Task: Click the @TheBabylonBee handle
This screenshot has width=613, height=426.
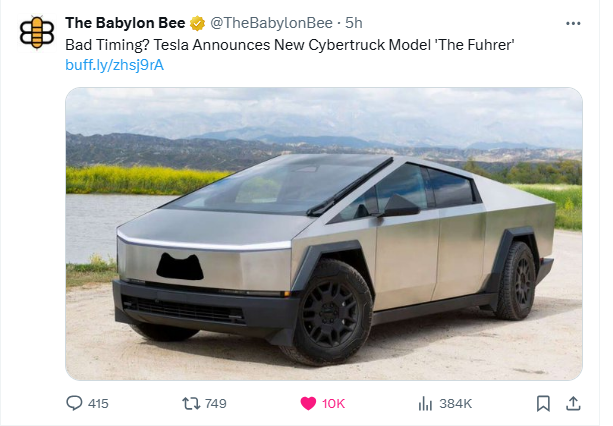Action: click(271, 23)
